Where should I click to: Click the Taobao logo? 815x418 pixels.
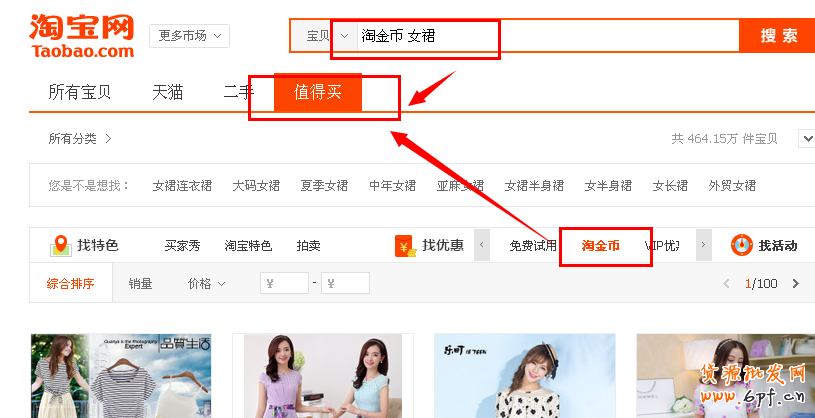pyautogui.click(x=82, y=36)
